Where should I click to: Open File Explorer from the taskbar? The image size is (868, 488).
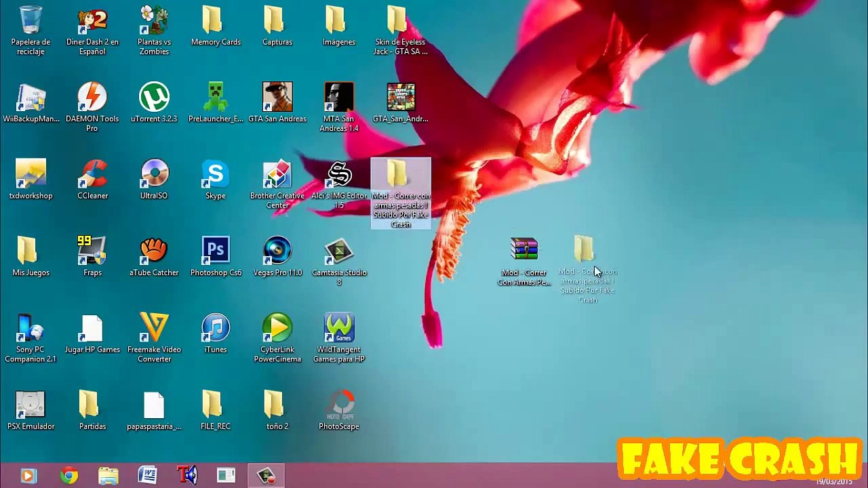tap(108, 476)
